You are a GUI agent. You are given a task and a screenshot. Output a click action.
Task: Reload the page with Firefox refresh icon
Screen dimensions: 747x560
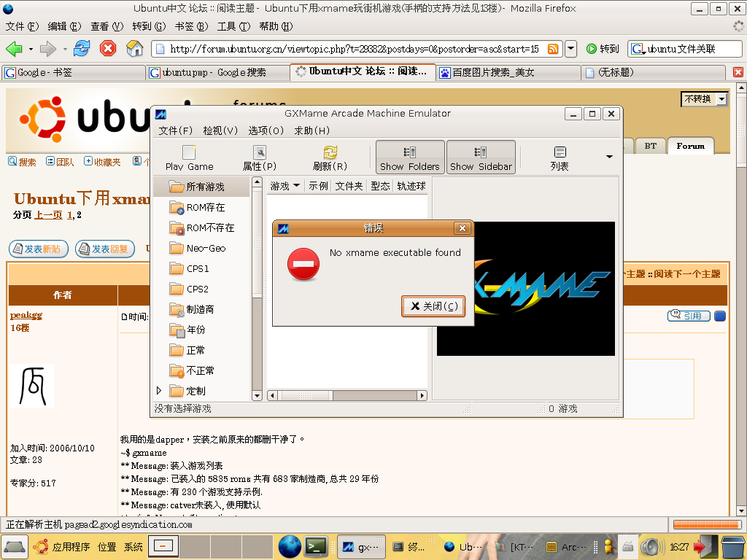tap(82, 49)
